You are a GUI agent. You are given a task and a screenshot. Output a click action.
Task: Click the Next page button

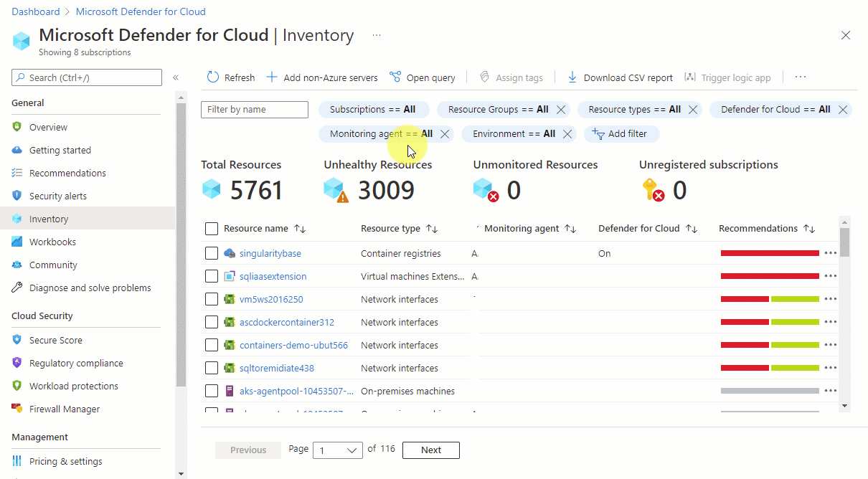430,450
